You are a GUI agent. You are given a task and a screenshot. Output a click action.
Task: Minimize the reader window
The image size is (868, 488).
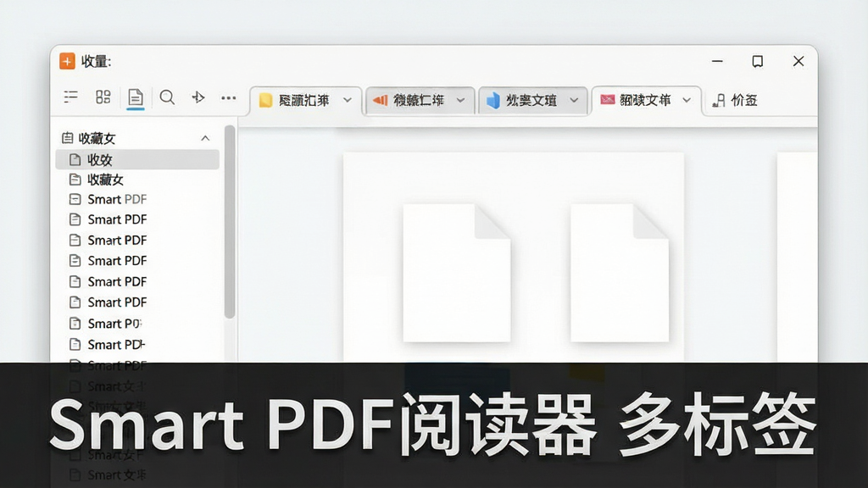pyautogui.click(x=717, y=61)
